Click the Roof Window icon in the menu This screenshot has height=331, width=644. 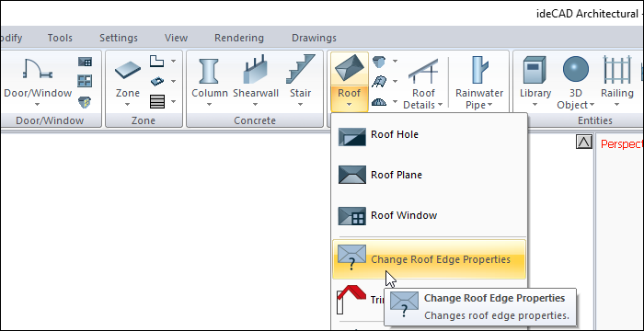(352, 216)
